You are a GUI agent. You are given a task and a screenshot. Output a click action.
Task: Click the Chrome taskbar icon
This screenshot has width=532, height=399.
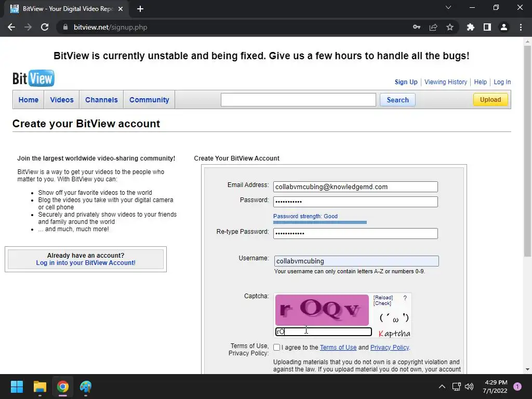[63, 387]
